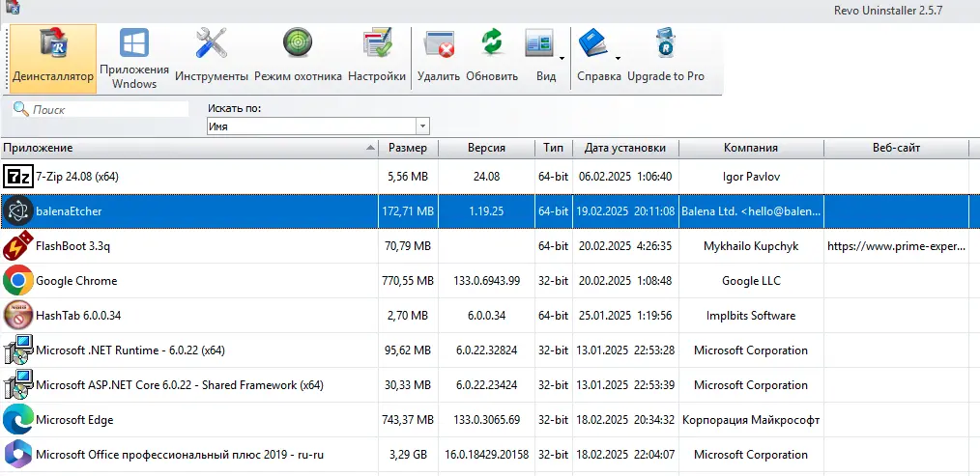Select the Microsoft Edge entry
The height and width of the screenshot is (476, 980).
coord(74,420)
